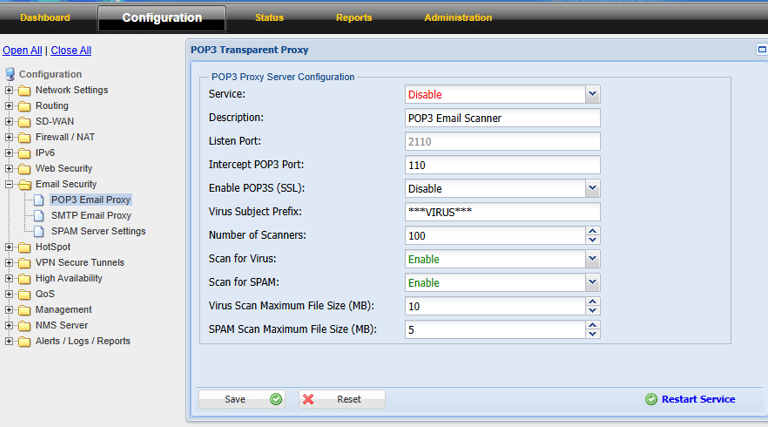Viewport: 768px width, 427px height.
Task: Expand the VPN Secure Tunnels node
Action: click(x=9, y=262)
